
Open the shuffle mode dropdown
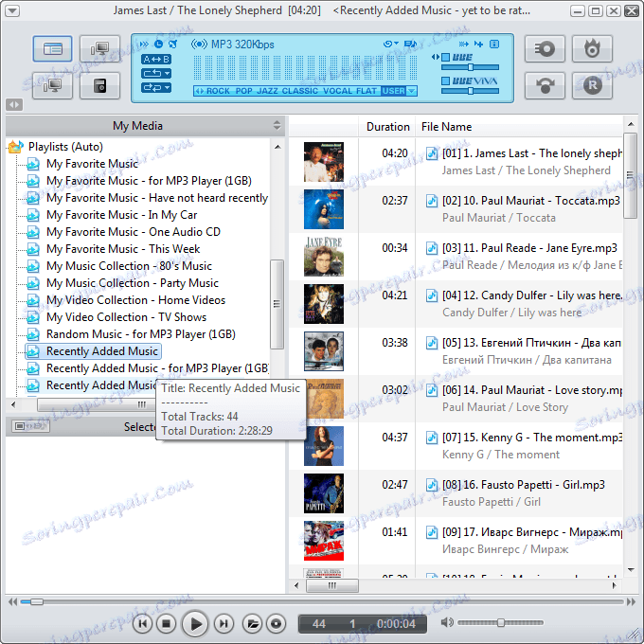pyautogui.click(x=156, y=87)
